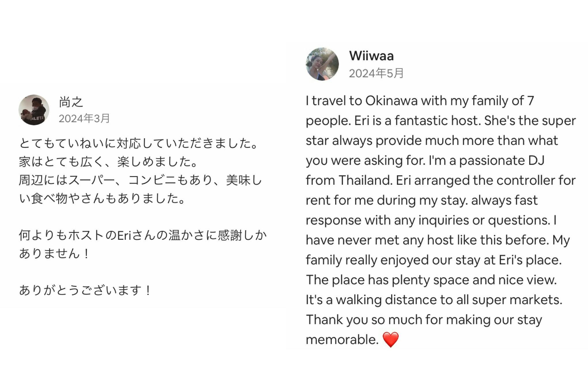Viewport: 588px width, 392px height.
Task: Open Wiiwaa's round profile photo
Action: click(x=322, y=64)
